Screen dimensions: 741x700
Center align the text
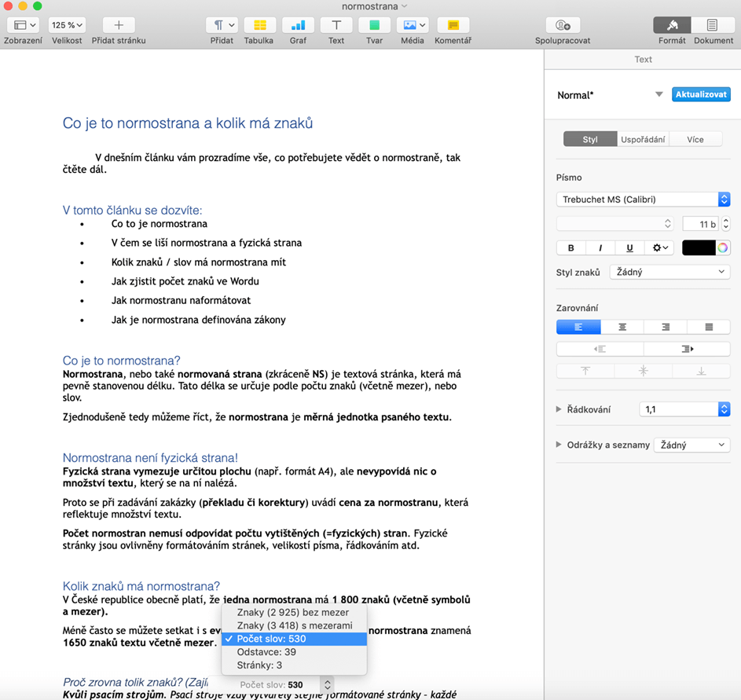622,327
